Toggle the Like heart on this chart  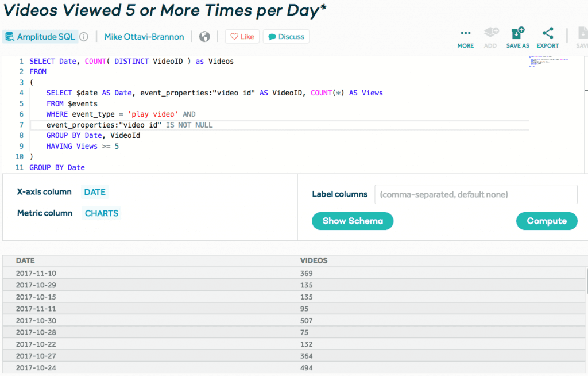(x=242, y=36)
